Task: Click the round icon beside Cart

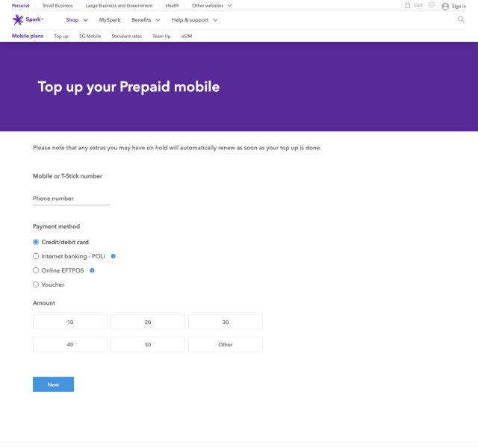Action: pos(432,5)
